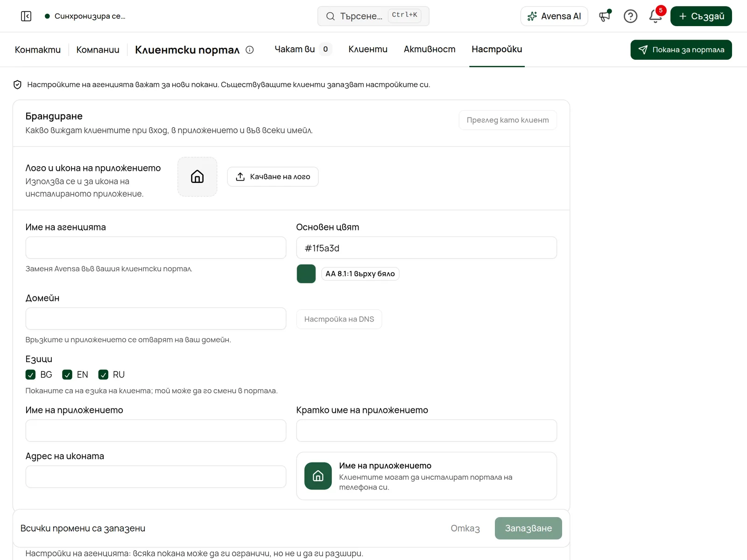
Task: Click the AA 8.1:1 contrast badge
Action: click(360, 274)
